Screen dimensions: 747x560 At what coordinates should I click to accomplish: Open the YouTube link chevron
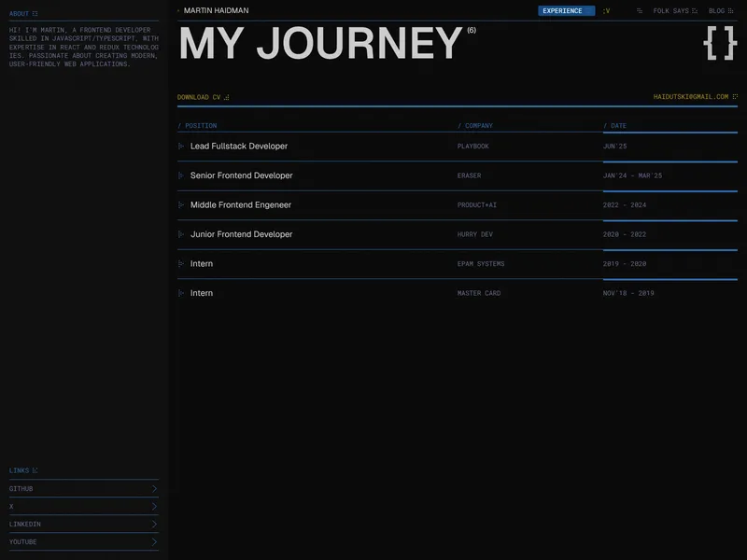(154, 541)
